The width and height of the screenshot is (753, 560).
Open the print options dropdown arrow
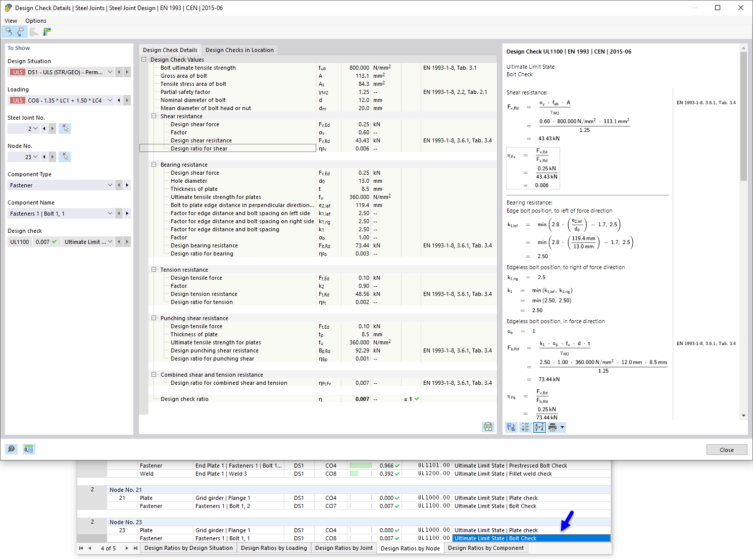pos(562,428)
